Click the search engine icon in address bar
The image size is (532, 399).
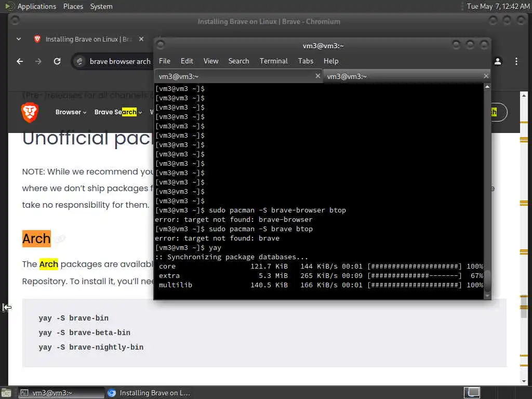[x=79, y=61]
